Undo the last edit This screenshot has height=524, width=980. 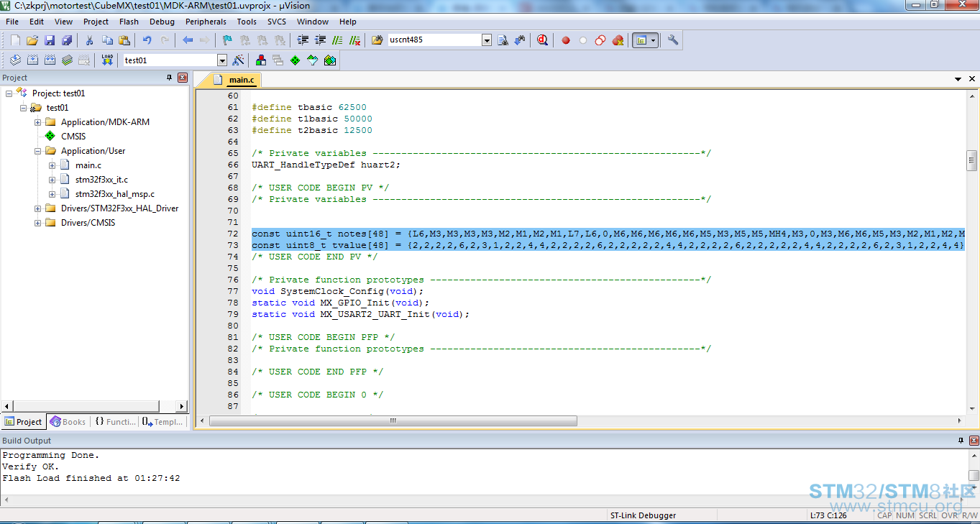[x=147, y=40]
